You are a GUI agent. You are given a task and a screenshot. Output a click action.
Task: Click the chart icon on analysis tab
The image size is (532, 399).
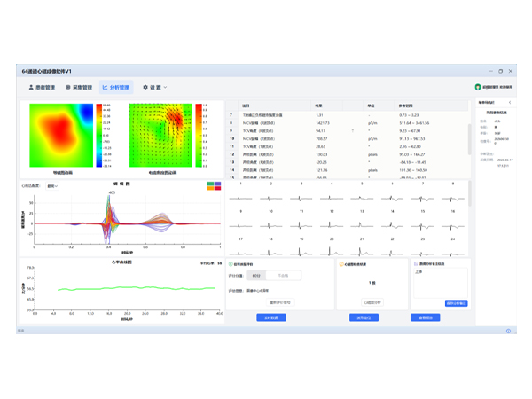pyautogui.click(x=105, y=87)
